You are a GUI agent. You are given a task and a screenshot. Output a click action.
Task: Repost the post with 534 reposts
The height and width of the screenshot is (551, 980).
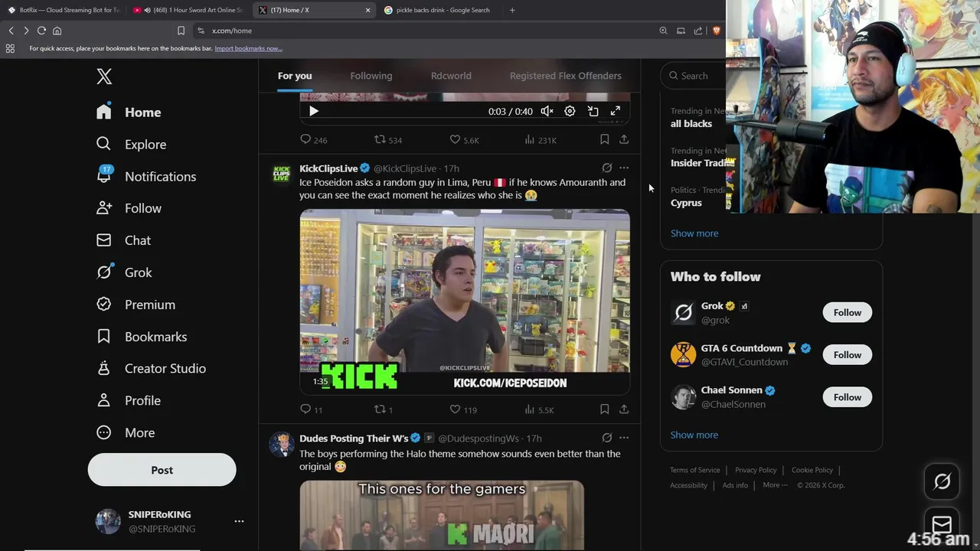[387, 140]
